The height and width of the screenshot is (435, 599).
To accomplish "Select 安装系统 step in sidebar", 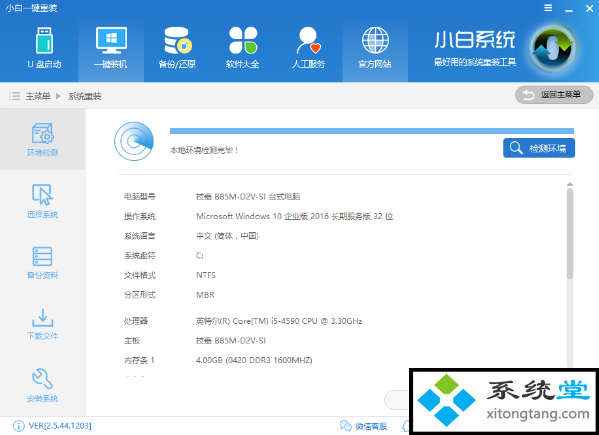I will pos(42,385).
